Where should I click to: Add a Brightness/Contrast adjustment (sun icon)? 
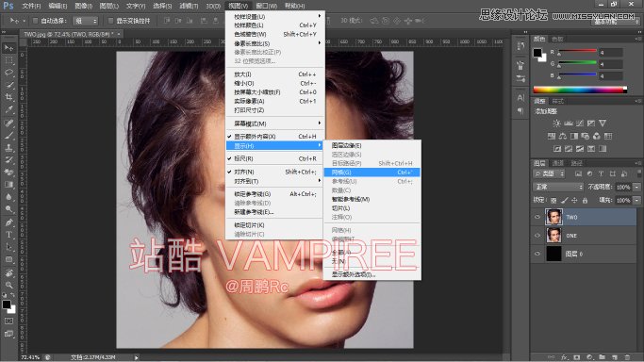pyautogui.click(x=556, y=123)
